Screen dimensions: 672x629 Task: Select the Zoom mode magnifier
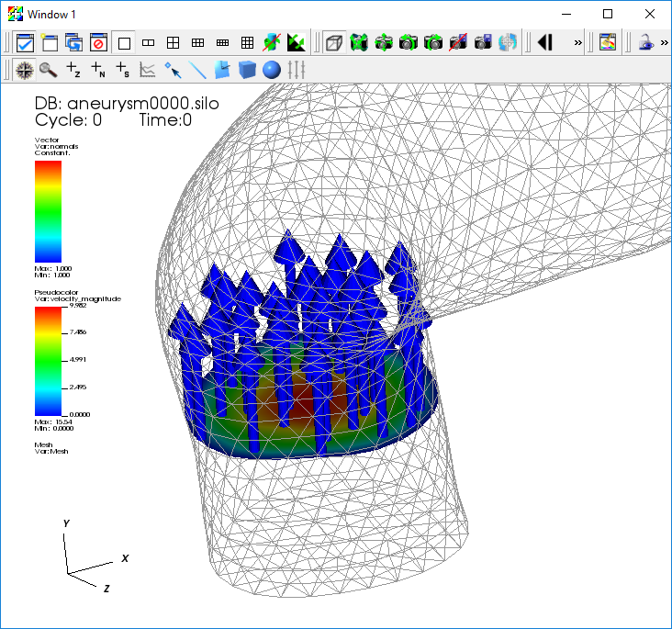click(x=49, y=70)
